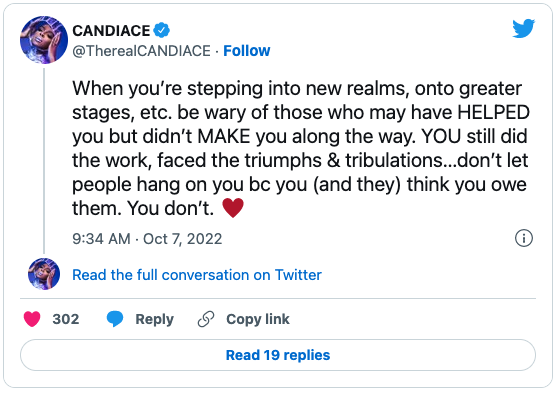Open CANDIACE's large profile avatar

(x=44, y=40)
